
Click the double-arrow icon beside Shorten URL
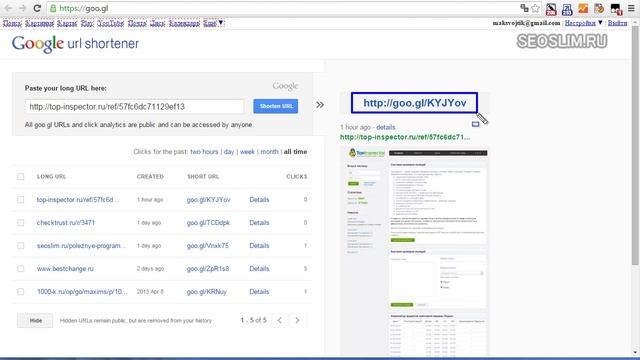[x=320, y=105]
